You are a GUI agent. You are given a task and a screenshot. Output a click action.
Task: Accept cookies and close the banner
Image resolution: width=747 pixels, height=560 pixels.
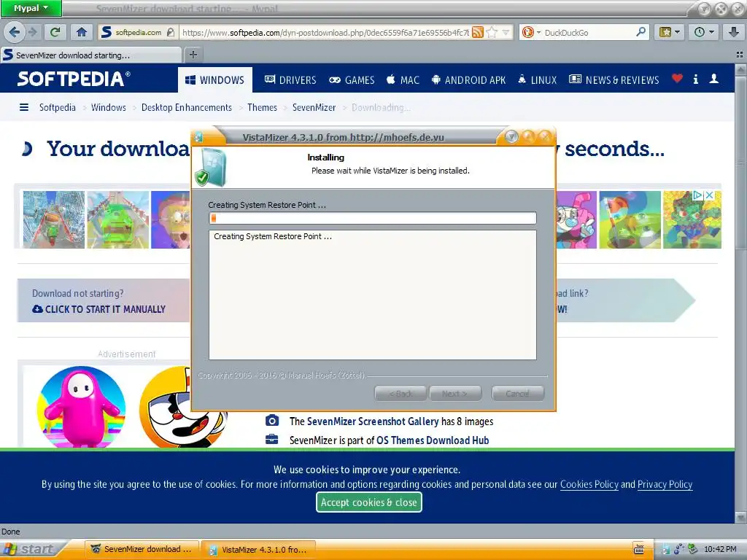point(368,502)
